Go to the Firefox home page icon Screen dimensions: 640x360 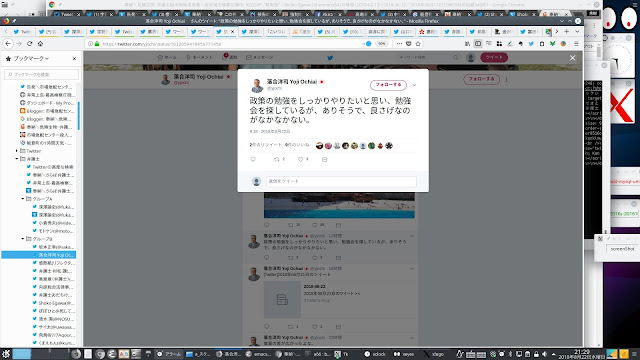pos(40,44)
